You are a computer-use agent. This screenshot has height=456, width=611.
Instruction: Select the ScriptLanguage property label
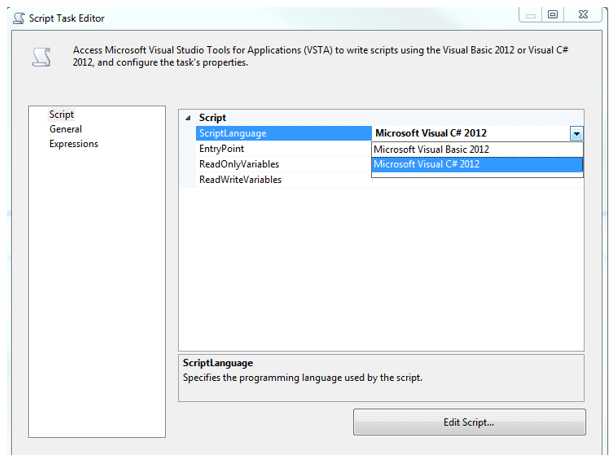pos(233,133)
